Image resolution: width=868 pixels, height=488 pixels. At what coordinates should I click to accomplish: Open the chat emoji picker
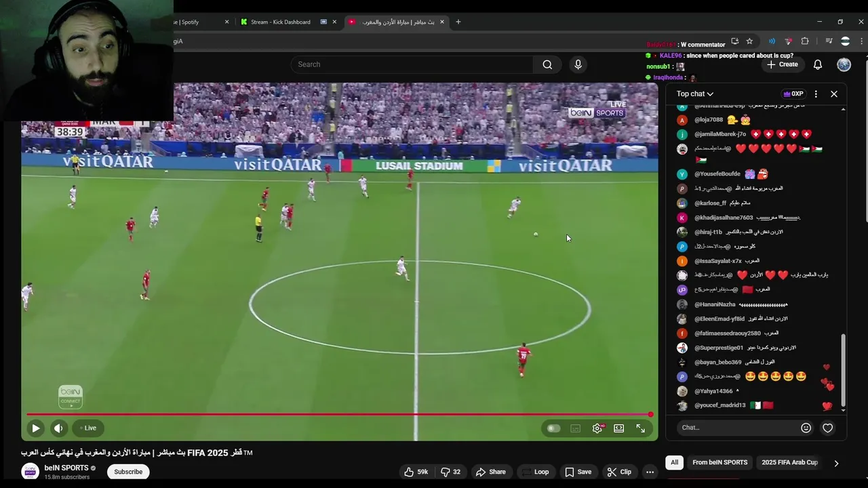click(806, 428)
